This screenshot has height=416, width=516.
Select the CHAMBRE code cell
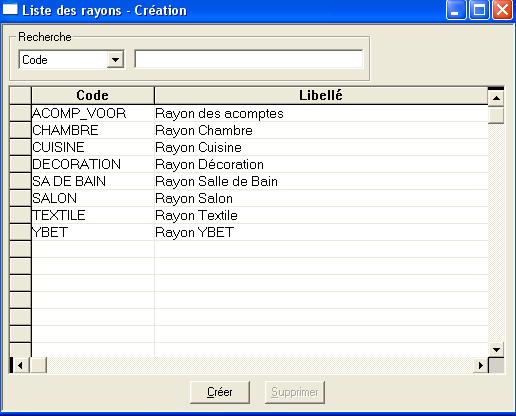point(93,130)
